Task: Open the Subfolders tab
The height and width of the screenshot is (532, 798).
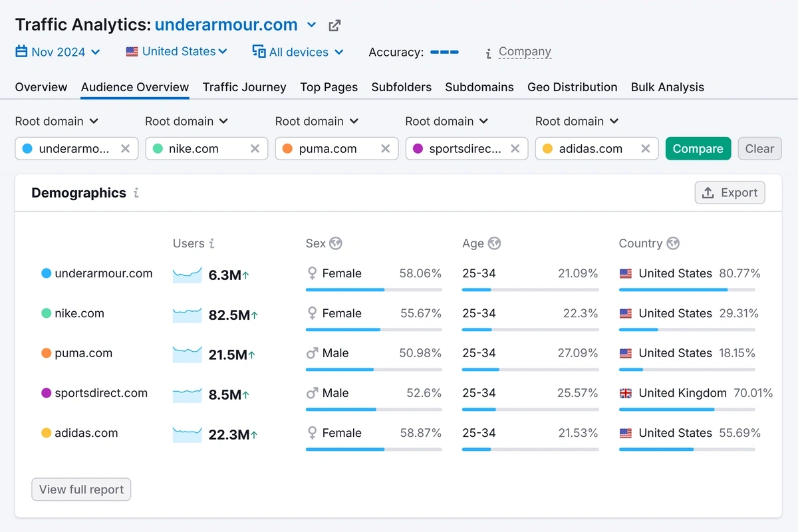Action: [402, 87]
